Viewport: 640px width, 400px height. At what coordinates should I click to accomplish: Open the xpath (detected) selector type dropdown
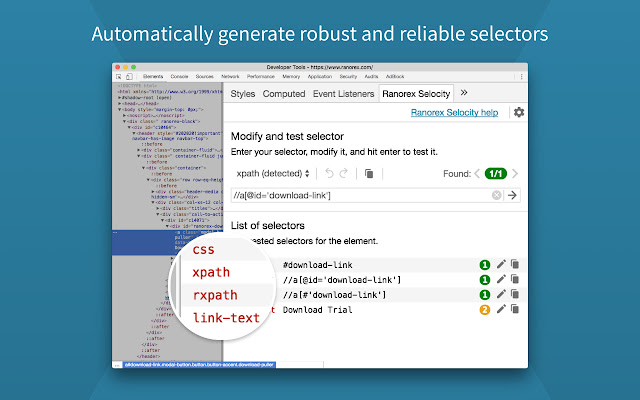coord(270,173)
